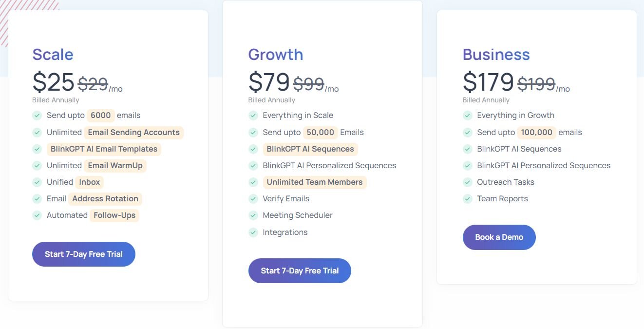Select the Business plan heading
The height and width of the screenshot is (329, 644).
(496, 54)
